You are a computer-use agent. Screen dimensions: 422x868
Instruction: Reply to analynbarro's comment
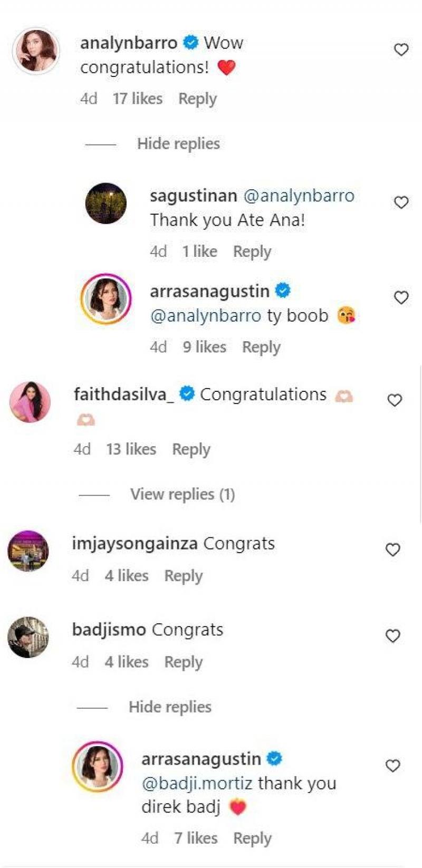coord(197,99)
